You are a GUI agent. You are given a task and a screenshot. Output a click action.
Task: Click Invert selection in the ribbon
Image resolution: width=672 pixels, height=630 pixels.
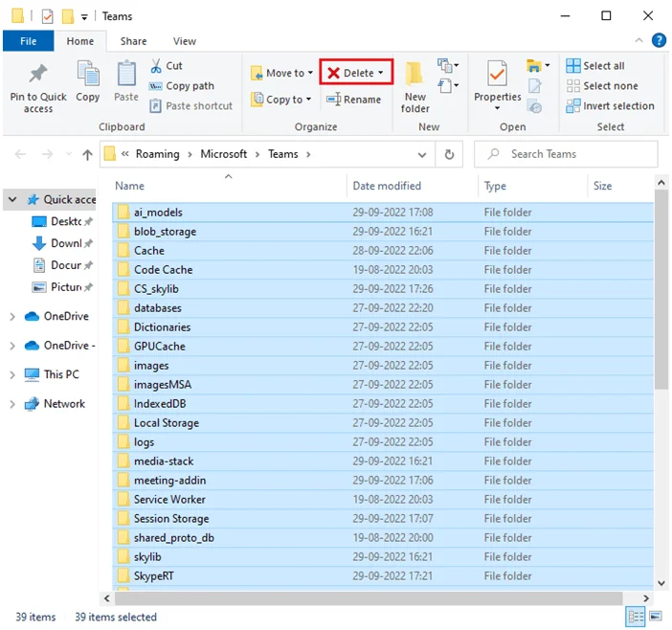(610, 106)
